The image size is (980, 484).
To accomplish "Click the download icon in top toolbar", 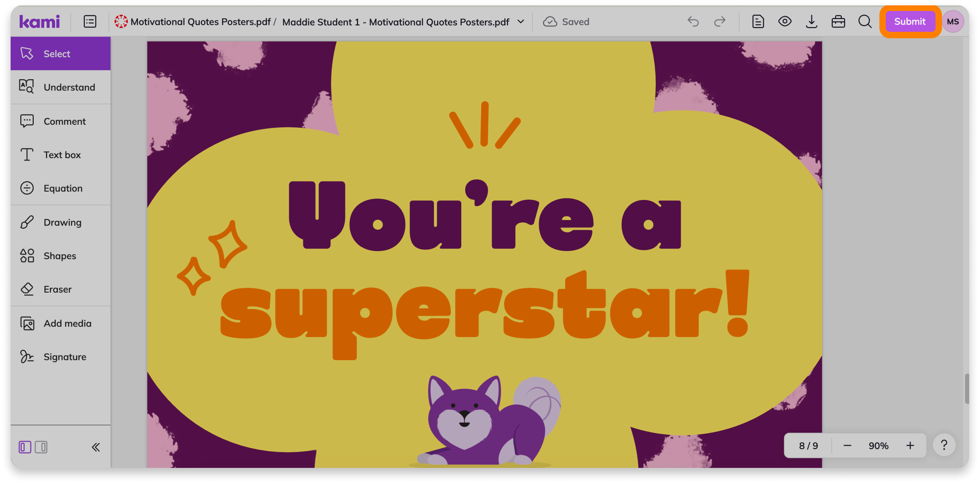I will coord(811,22).
